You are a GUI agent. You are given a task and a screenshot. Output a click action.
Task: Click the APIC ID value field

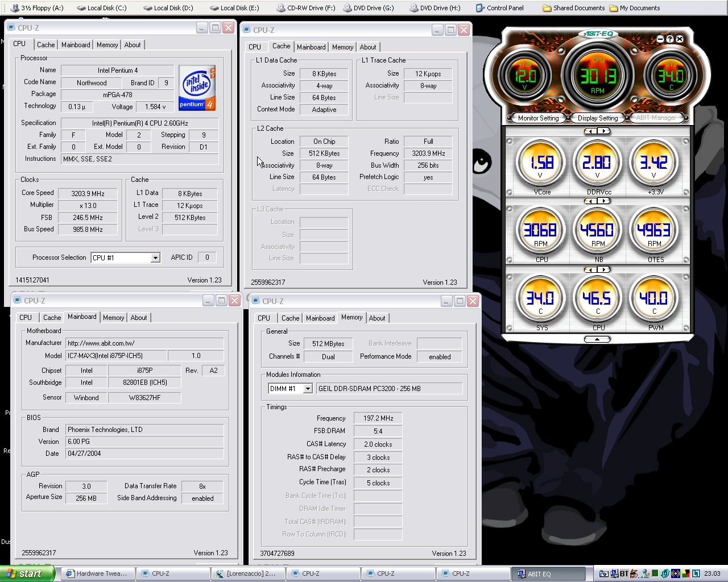point(207,257)
